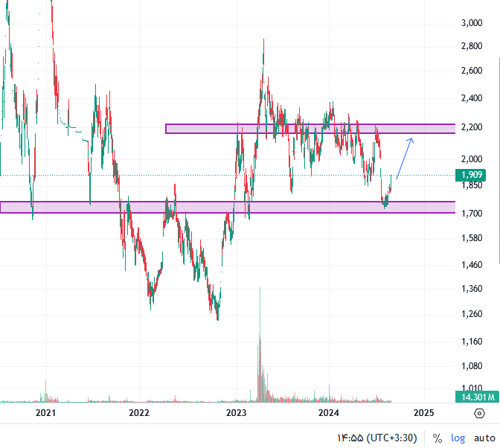Image resolution: width=500 pixels, height=448 pixels.
Task: Click the 2,400 price axis label
Action: 472,98
